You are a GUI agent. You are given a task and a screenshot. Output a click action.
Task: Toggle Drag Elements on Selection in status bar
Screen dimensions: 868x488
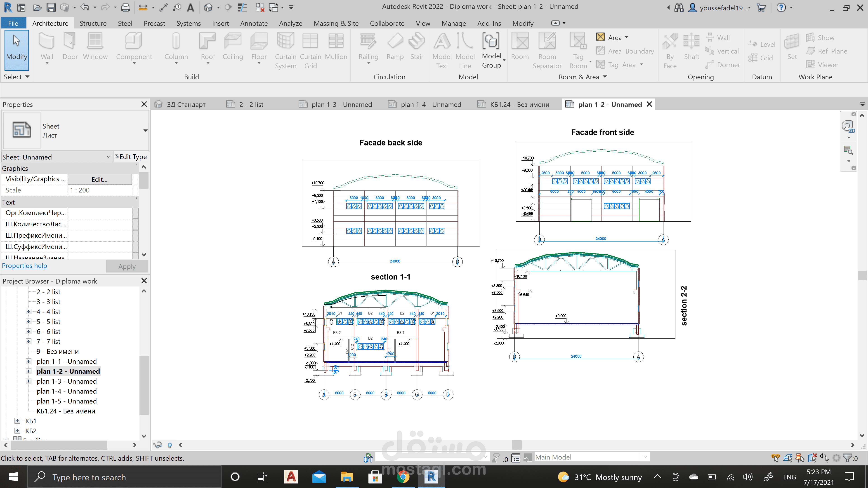(x=825, y=458)
